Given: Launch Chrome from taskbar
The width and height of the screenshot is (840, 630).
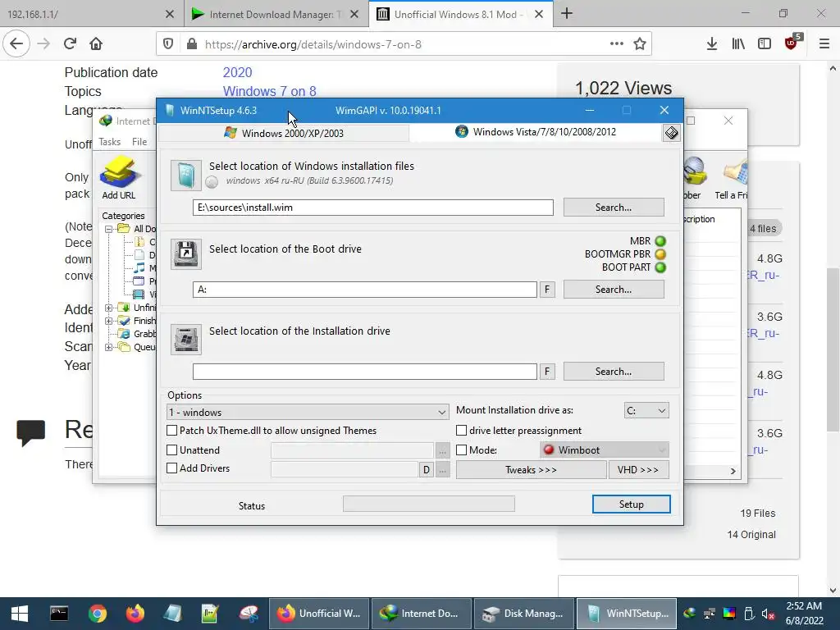Looking at the screenshot, I should pyautogui.click(x=98, y=614).
